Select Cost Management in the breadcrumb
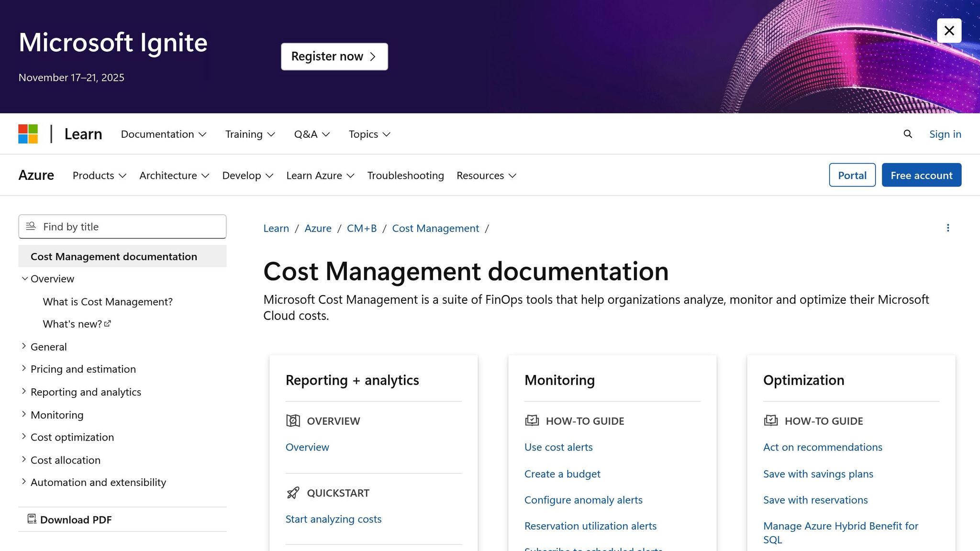 point(435,228)
